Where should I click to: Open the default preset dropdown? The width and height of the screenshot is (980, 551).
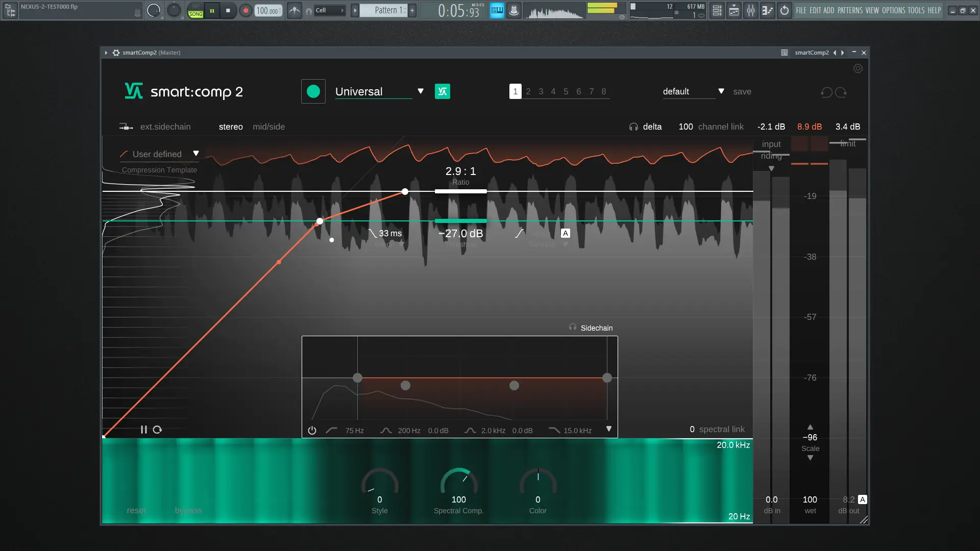pyautogui.click(x=721, y=91)
